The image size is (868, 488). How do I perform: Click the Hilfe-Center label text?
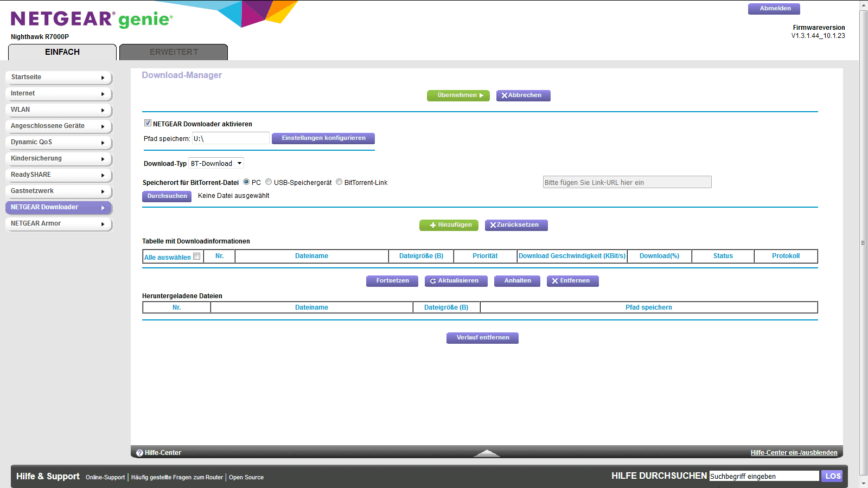pyautogui.click(x=163, y=453)
